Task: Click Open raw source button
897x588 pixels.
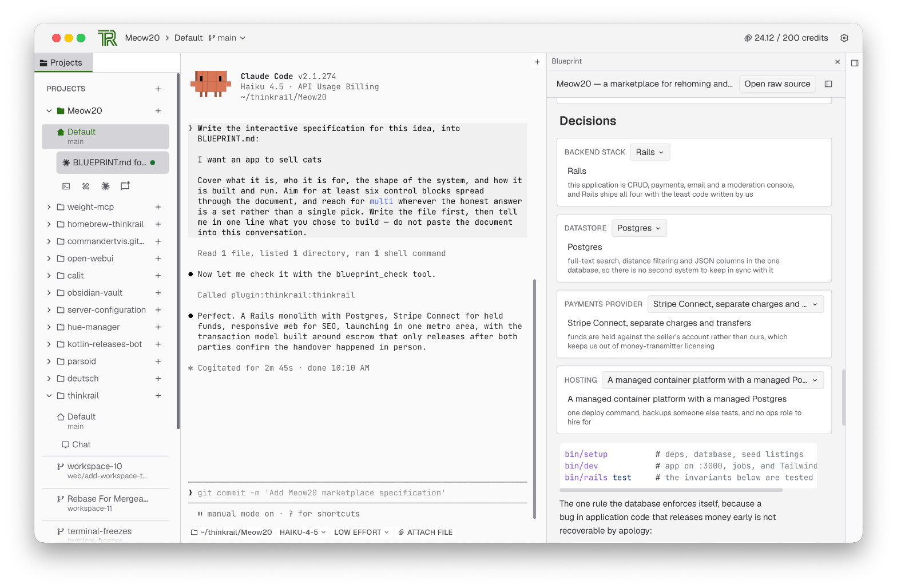Action: [x=777, y=84]
